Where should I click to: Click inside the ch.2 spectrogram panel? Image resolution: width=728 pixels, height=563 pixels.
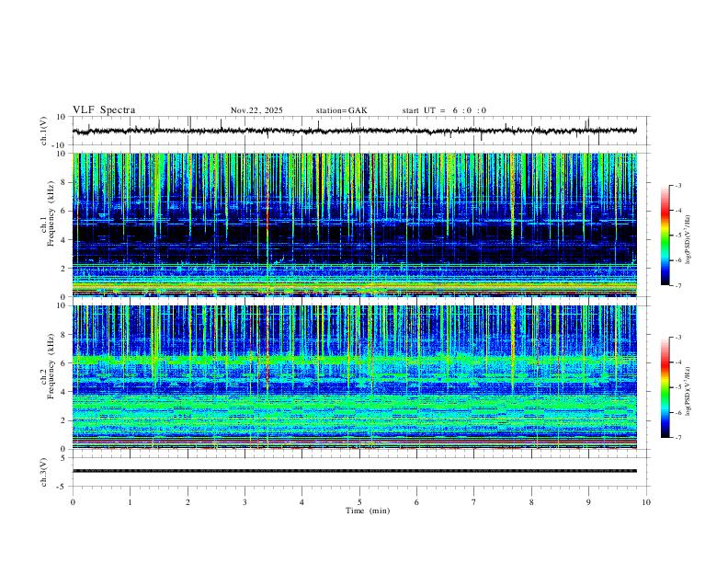coord(355,377)
